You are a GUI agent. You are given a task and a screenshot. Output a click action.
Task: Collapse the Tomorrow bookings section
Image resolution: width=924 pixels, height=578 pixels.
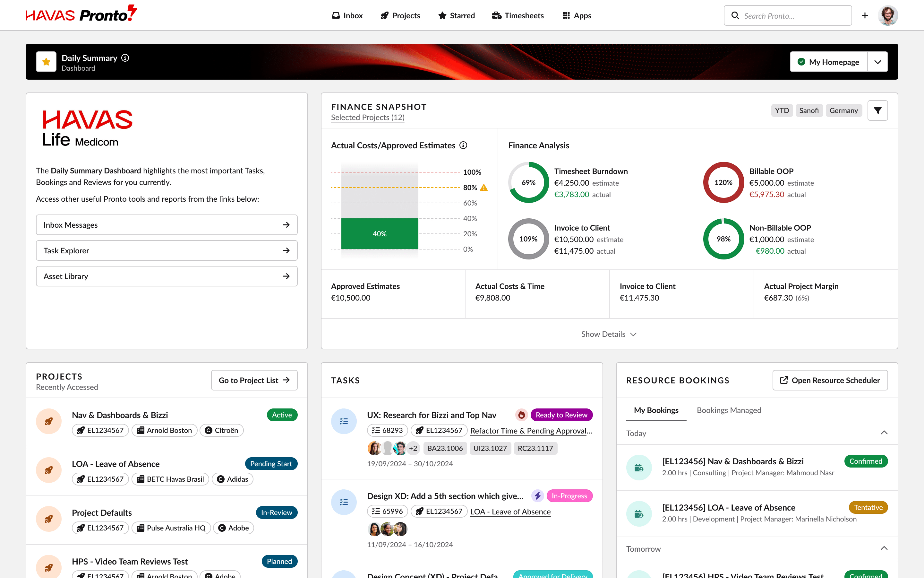(884, 548)
